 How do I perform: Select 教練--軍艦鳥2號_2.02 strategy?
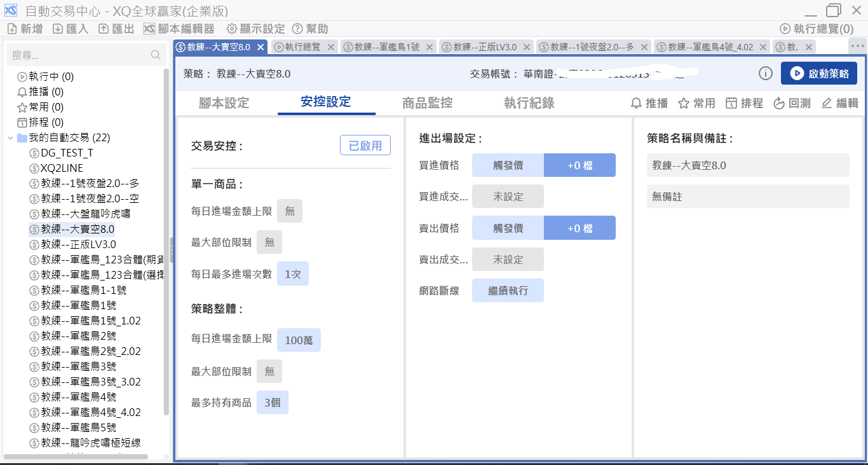click(85, 351)
